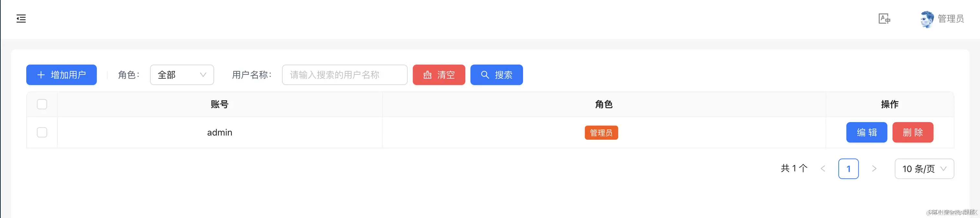Screen dimensions: 980x218
Task: Click the 账号 column header
Action: click(219, 104)
